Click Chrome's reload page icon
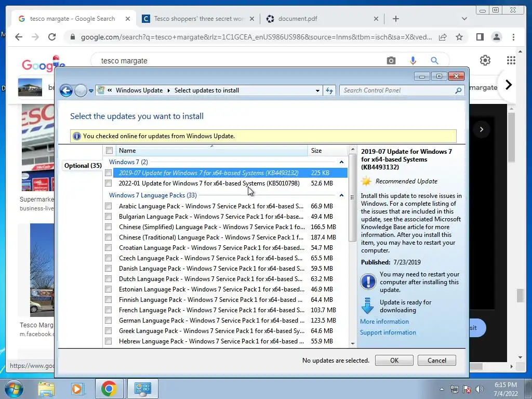Screen dimensions: 532x399 [x=51, y=37]
